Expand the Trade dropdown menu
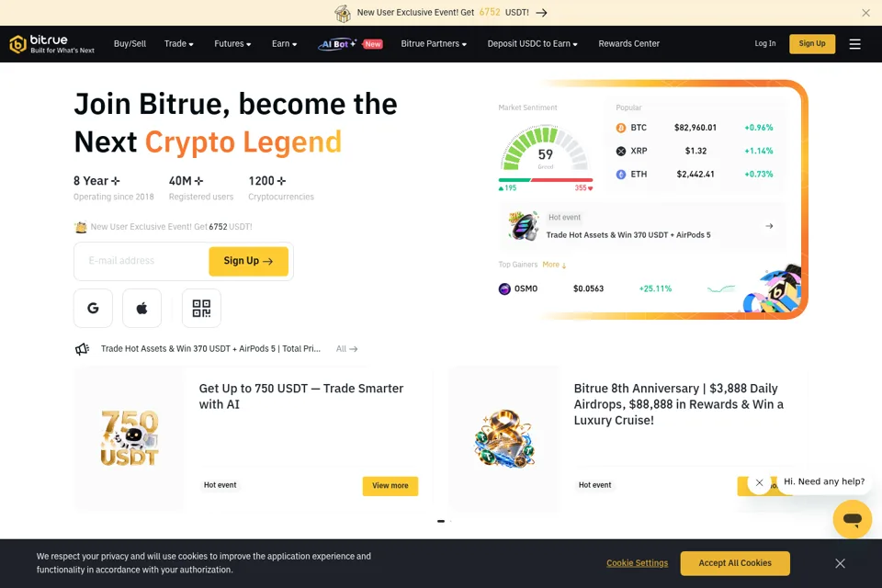 (179, 44)
